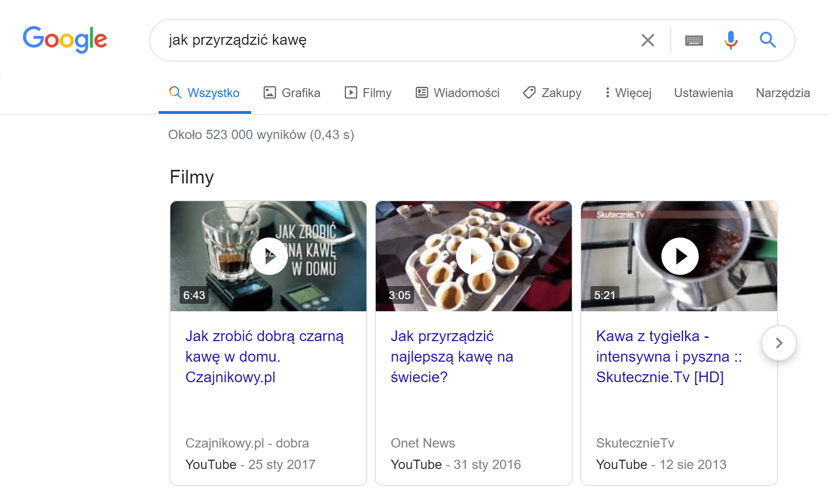Image resolution: width=829 pixels, height=504 pixels.
Task: Open Narzędzia search tools
Action: pos(783,93)
